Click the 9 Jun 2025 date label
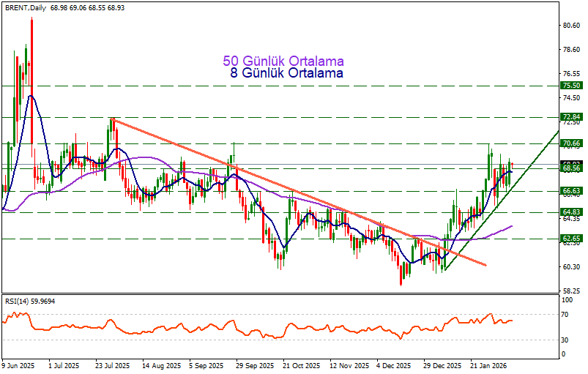 [18, 364]
